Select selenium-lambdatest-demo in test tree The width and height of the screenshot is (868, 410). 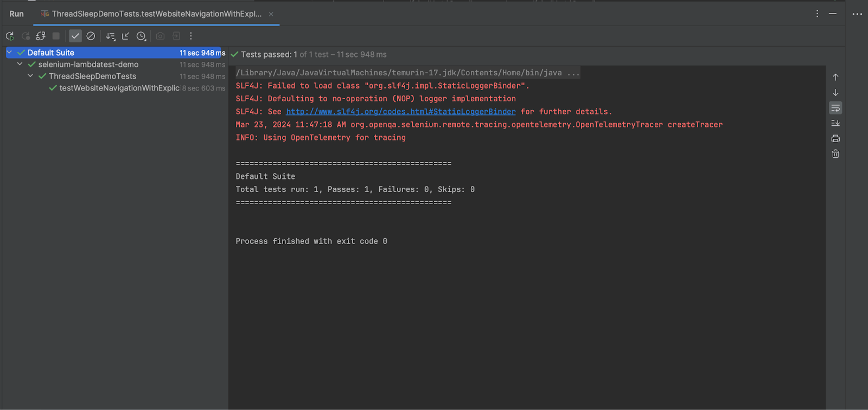coord(88,65)
